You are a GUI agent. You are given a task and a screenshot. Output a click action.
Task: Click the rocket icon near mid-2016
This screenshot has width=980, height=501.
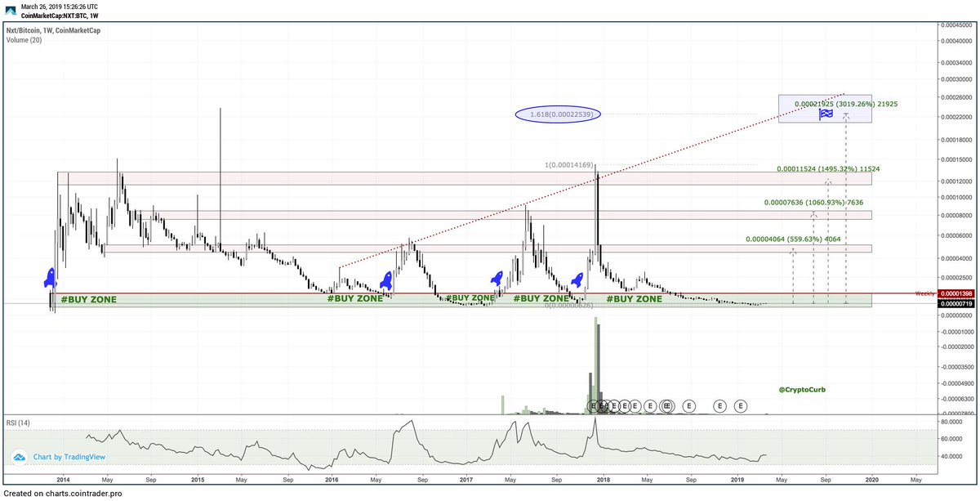point(388,281)
